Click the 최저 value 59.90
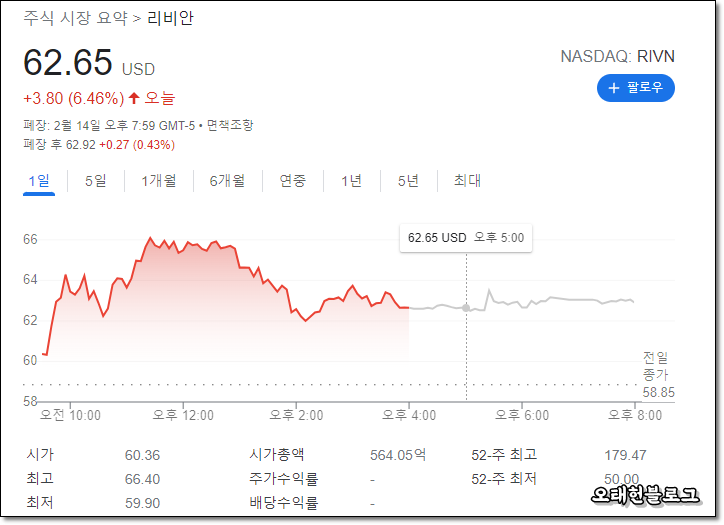 (x=142, y=503)
